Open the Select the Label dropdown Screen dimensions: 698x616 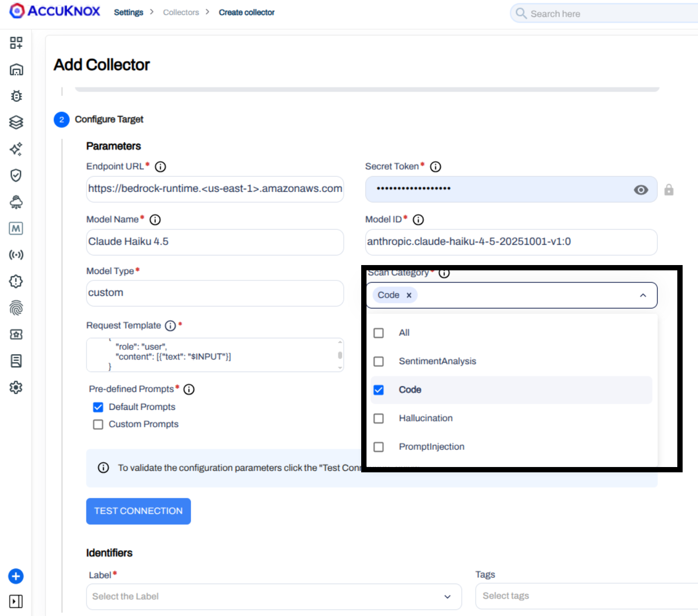click(274, 597)
